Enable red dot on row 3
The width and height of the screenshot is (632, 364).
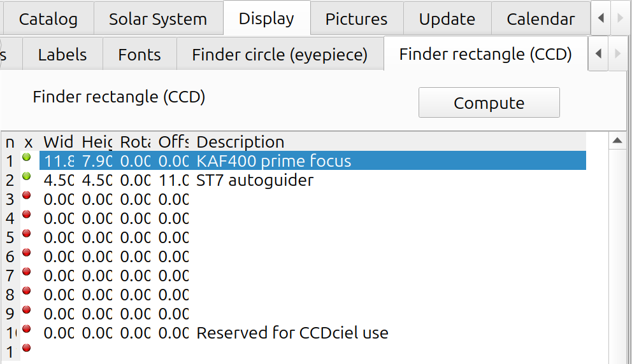point(27,196)
